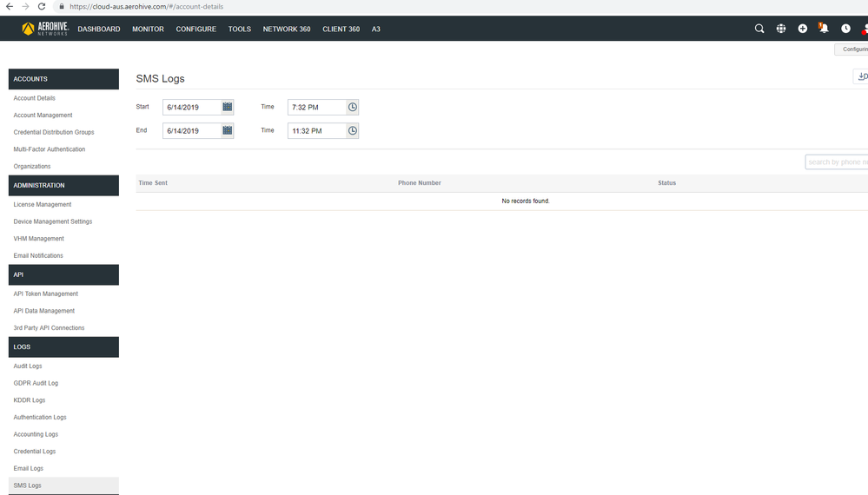Collapse the API section header

click(63, 275)
